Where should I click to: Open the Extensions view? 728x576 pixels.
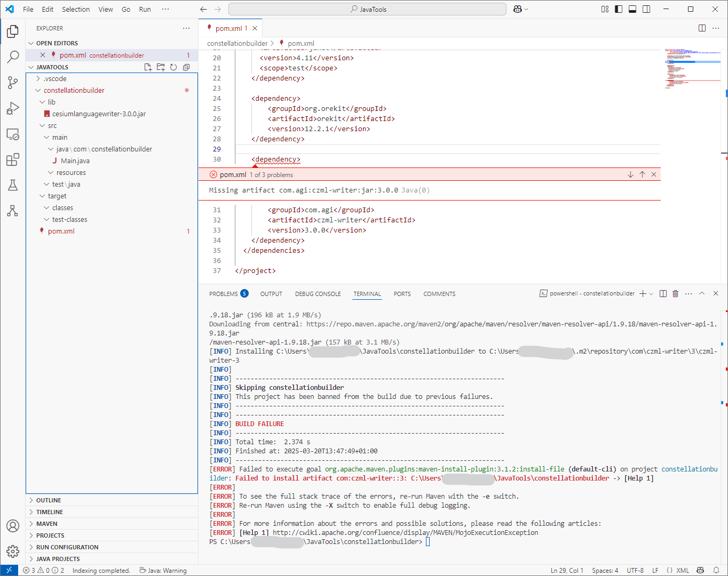[13, 159]
